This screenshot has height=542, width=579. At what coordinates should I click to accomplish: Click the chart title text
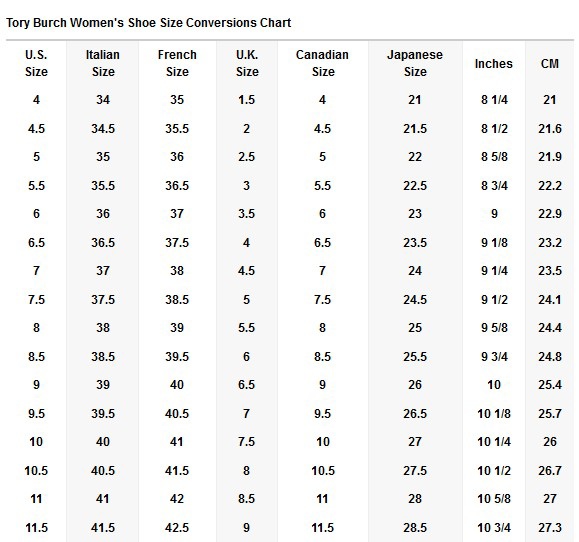pyautogui.click(x=148, y=23)
